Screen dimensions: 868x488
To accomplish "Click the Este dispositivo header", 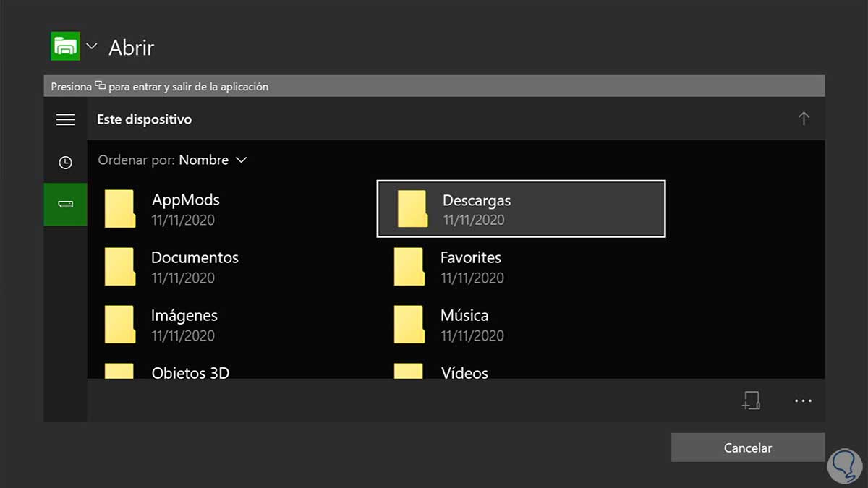I will click(144, 119).
